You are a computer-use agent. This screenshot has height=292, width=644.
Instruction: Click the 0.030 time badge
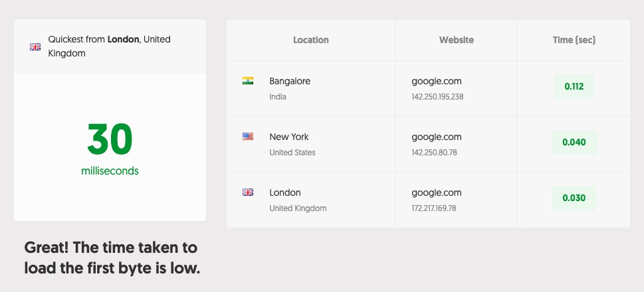(x=574, y=198)
